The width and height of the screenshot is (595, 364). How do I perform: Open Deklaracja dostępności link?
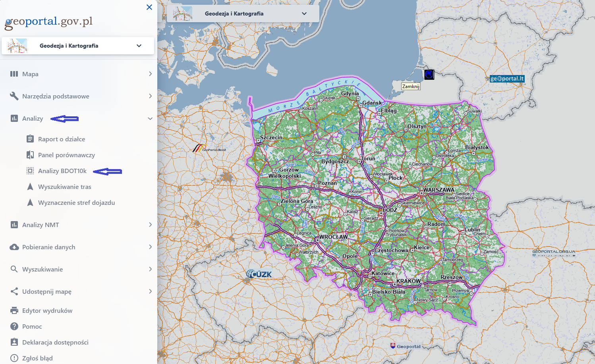(x=55, y=342)
